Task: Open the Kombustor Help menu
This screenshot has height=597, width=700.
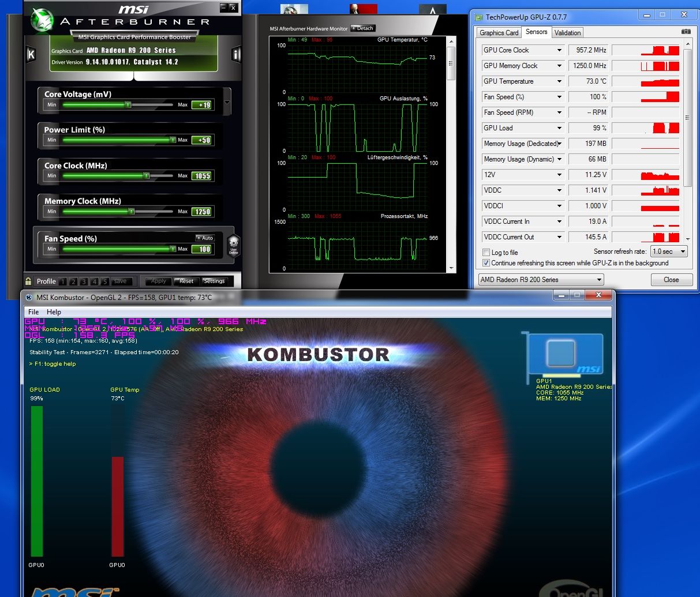Action: coord(54,311)
